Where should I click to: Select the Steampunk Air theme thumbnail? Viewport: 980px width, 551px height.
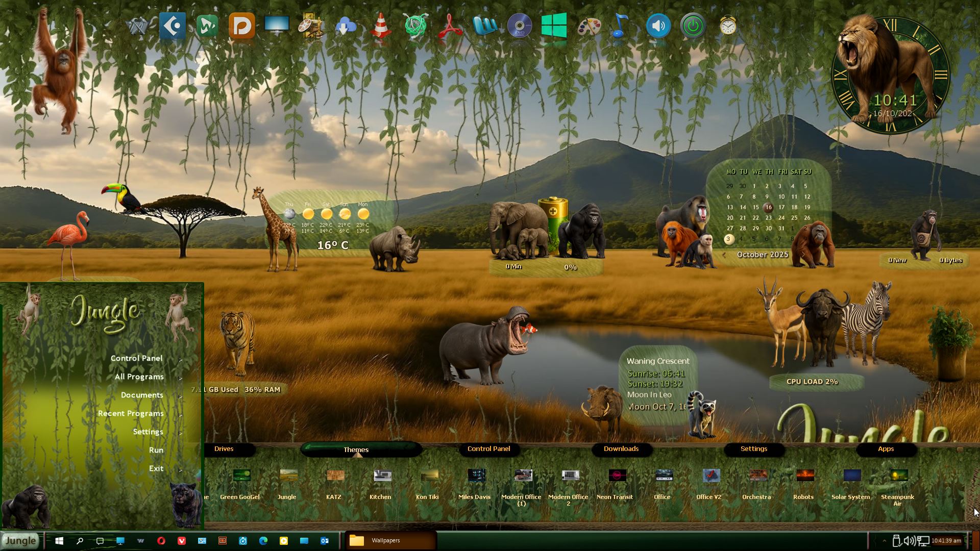tap(898, 476)
